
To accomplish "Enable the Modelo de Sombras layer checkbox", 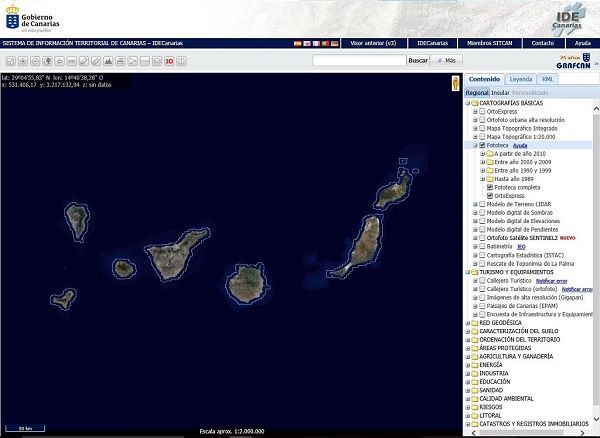I will [482, 212].
